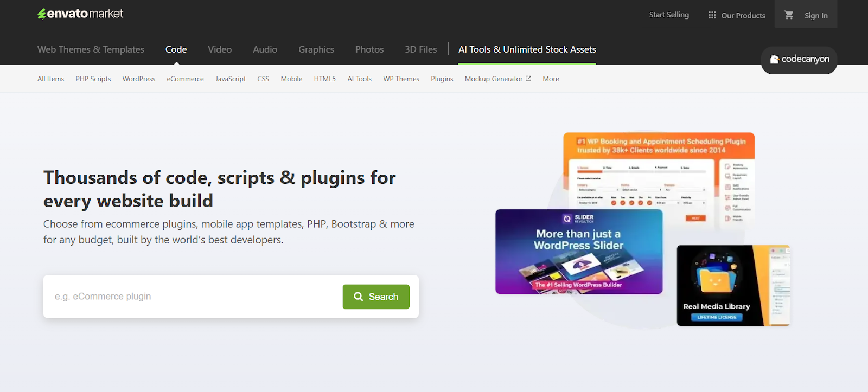Viewport: 868px width, 392px height.
Task: Select the Code category tab
Action: 176,49
